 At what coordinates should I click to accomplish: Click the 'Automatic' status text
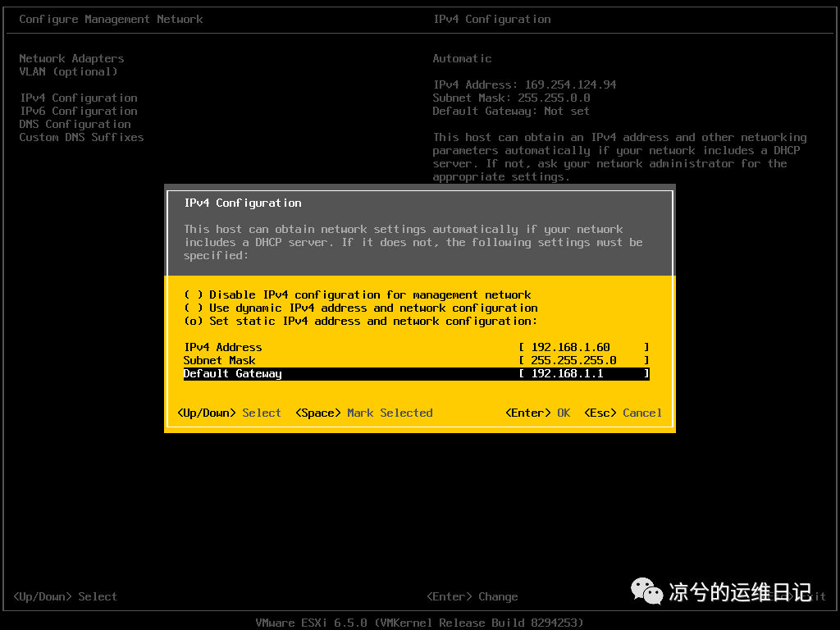coord(463,58)
